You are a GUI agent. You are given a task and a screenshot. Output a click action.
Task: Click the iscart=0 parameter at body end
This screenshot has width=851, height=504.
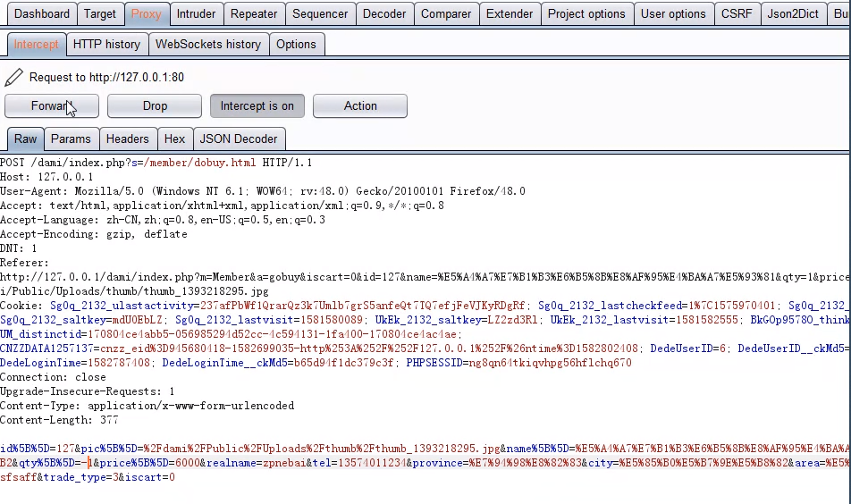(x=150, y=477)
